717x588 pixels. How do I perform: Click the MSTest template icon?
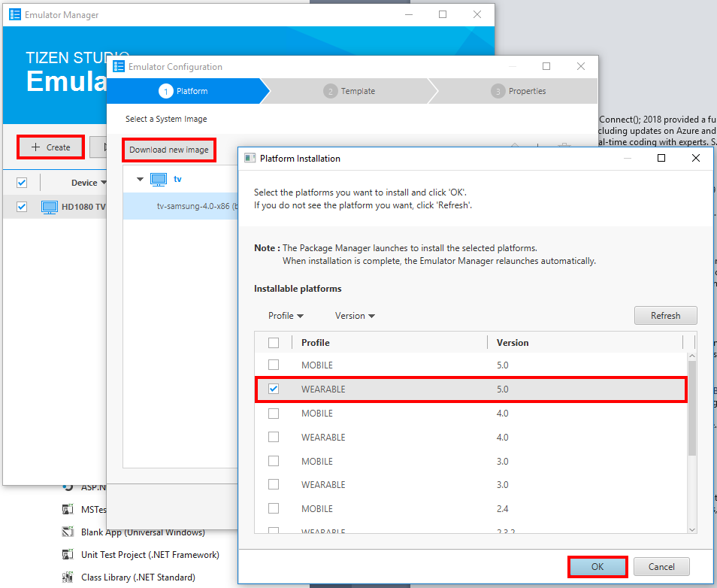[68, 510]
